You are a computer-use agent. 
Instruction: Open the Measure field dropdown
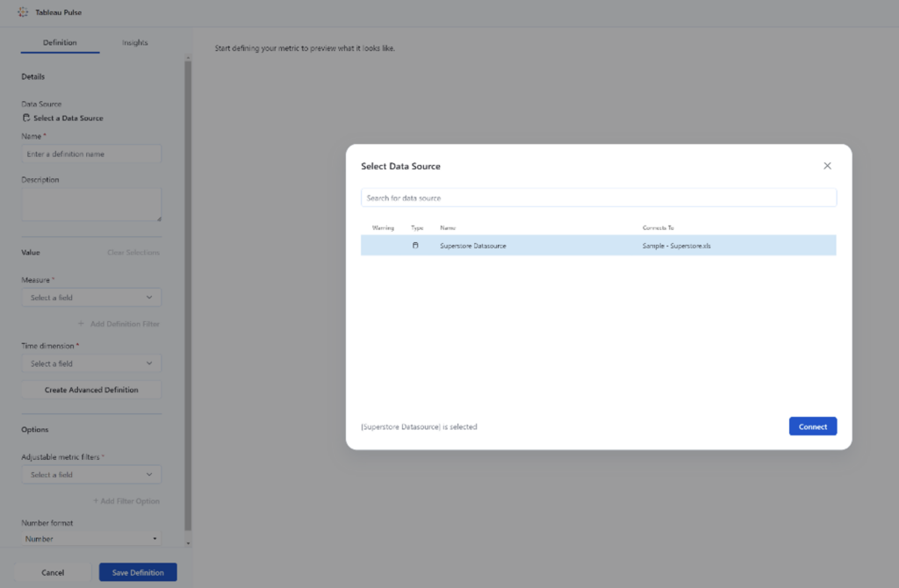pyautogui.click(x=91, y=297)
